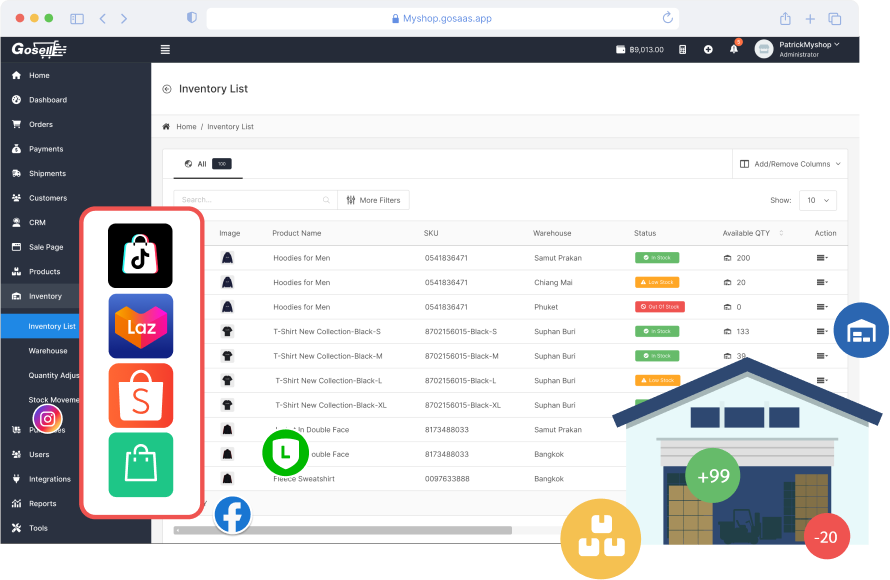Click SKU 0097633888

(x=447, y=478)
